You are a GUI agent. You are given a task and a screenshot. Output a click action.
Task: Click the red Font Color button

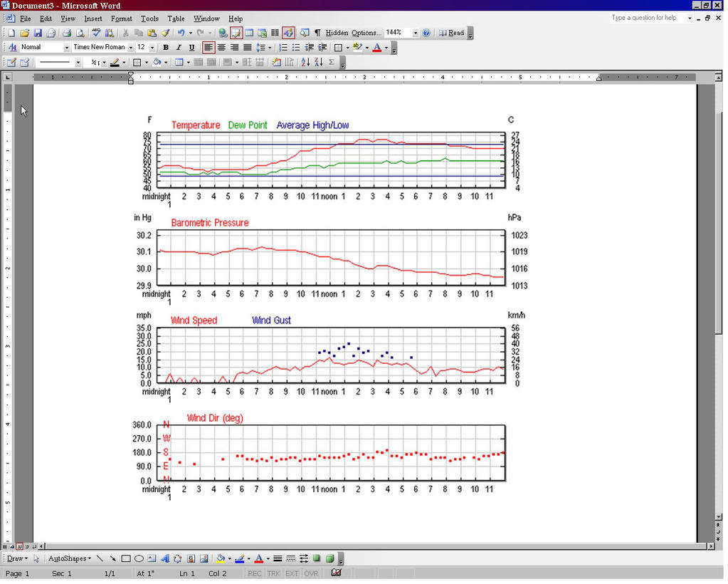(x=377, y=48)
